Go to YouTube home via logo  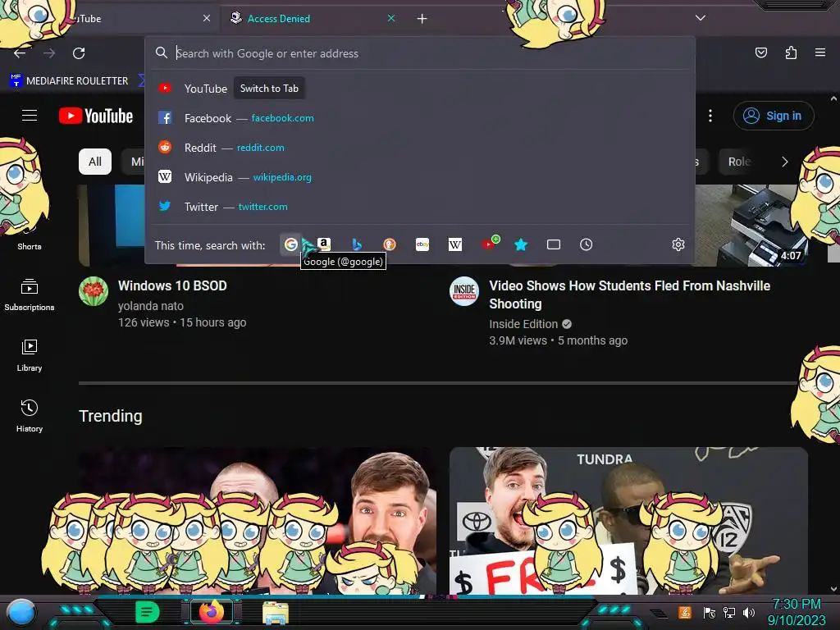click(x=96, y=116)
